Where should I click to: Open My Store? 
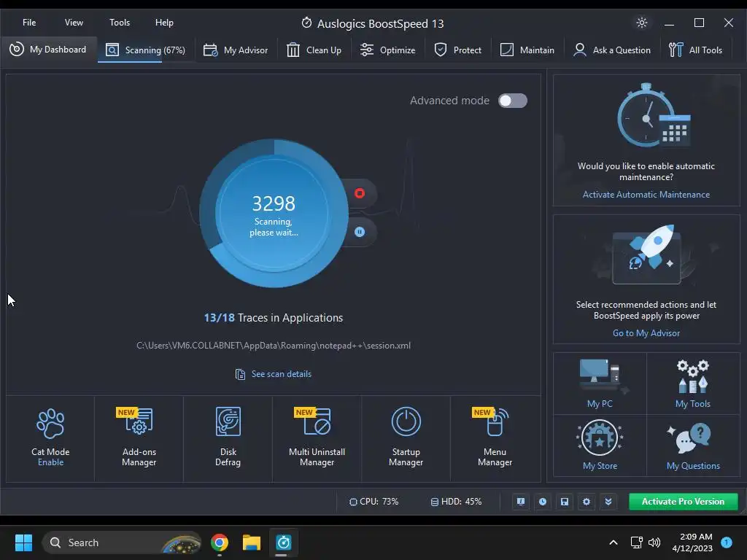click(x=600, y=445)
